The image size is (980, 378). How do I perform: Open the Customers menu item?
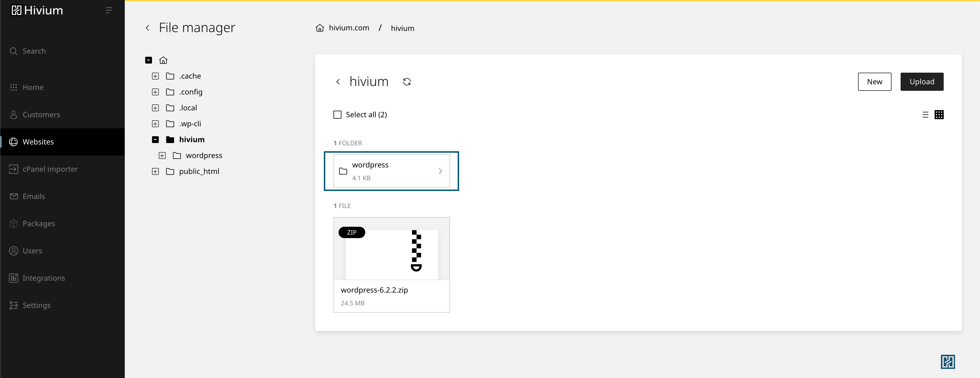coord(62,115)
